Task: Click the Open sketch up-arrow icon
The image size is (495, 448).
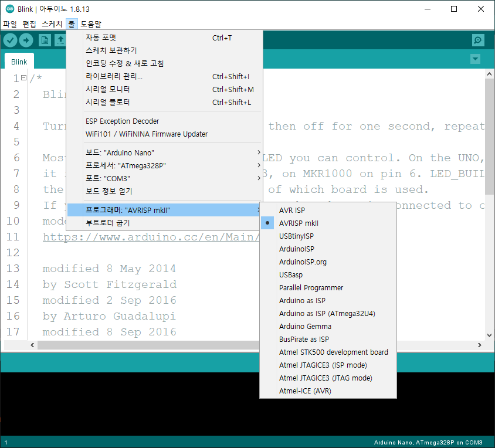Action: (60, 40)
